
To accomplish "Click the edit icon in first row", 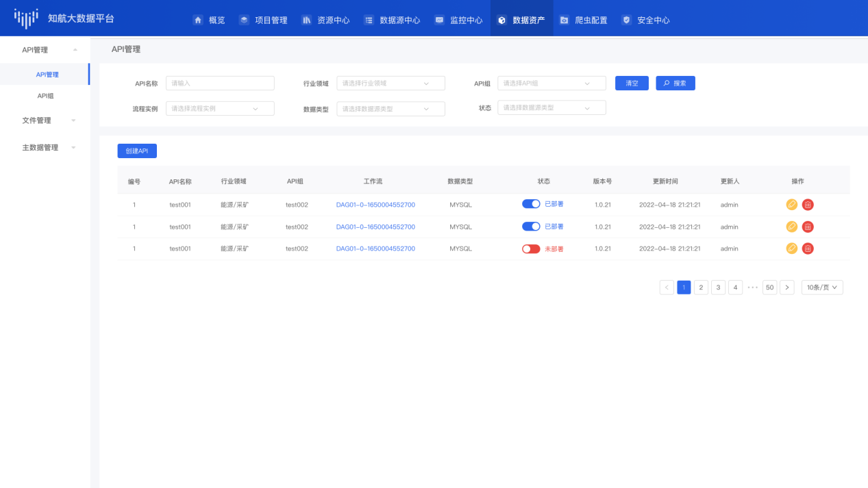I will [x=791, y=205].
